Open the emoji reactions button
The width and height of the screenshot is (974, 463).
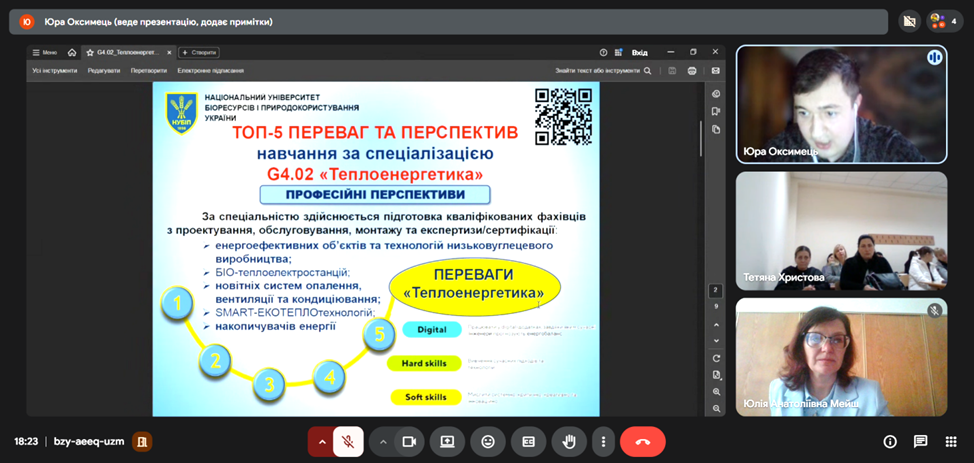488,442
